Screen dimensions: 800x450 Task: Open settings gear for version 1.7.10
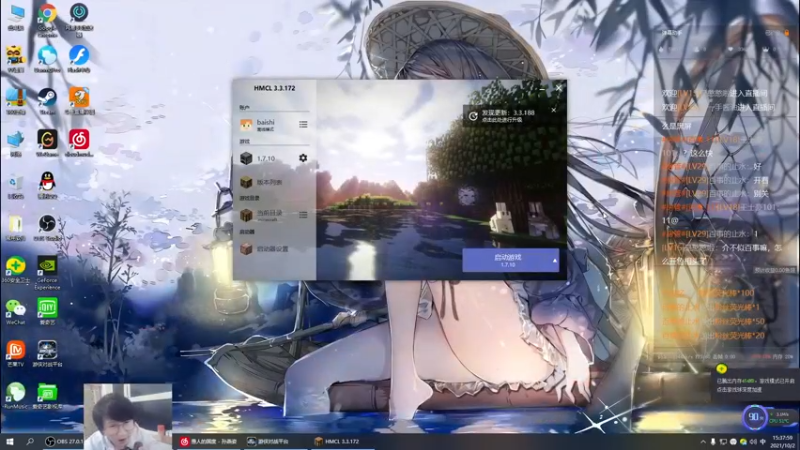tap(303, 158)
